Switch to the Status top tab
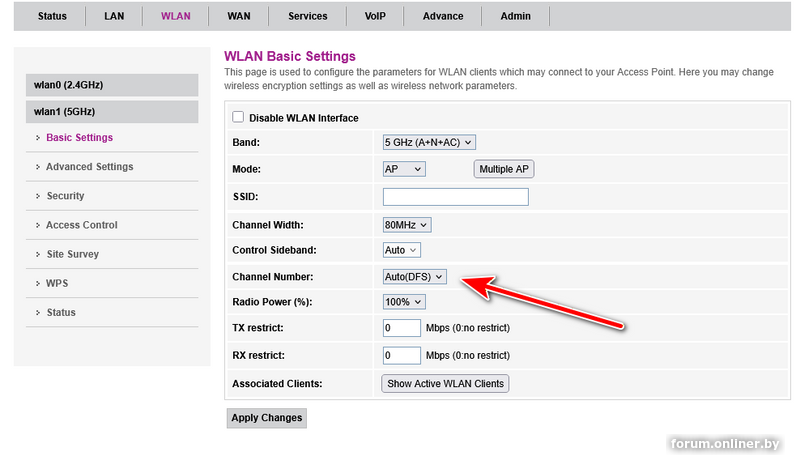 [x=52, y=16]
